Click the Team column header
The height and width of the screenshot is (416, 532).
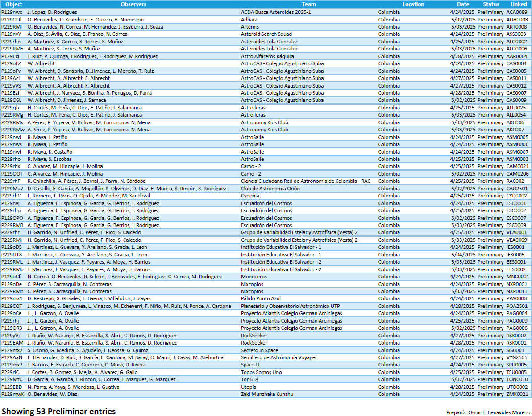point(309,4)
